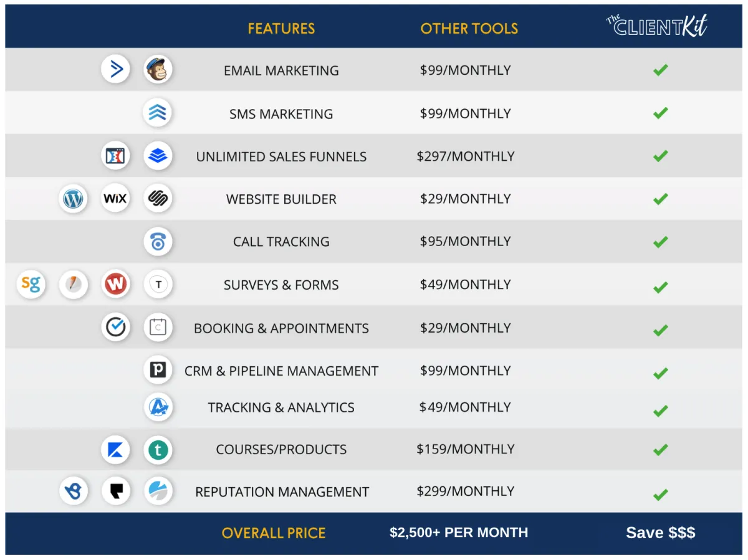Click the orange and blue 'sg' logo

(x=31, y=285)
